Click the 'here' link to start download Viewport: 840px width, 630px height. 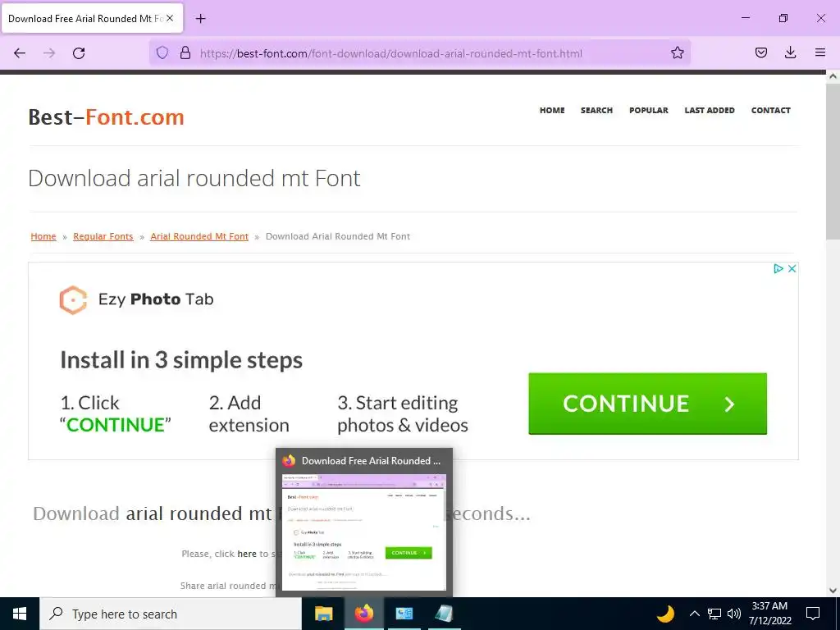point(246,554)
